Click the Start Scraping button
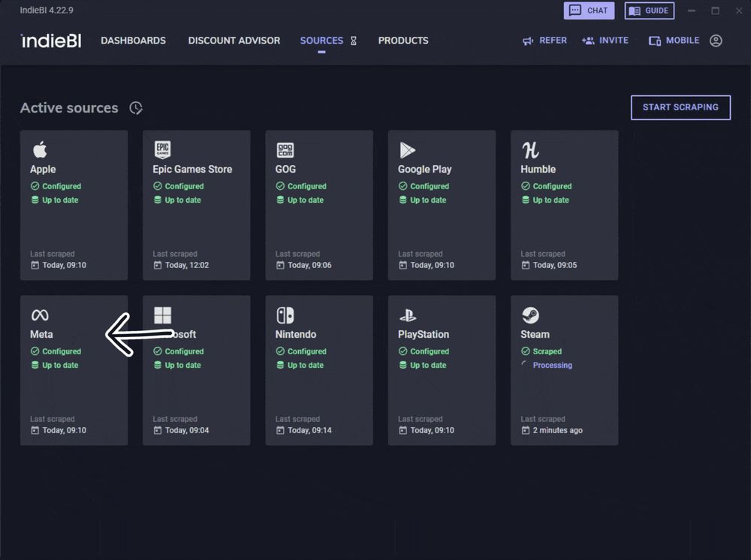751x560 pixels. (680, 107)
